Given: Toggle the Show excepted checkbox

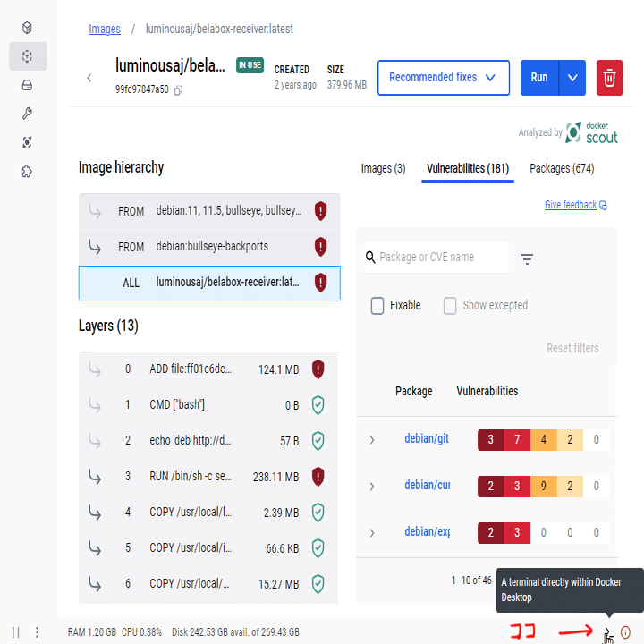Looking at the screenshot, I should coord(450,306).
